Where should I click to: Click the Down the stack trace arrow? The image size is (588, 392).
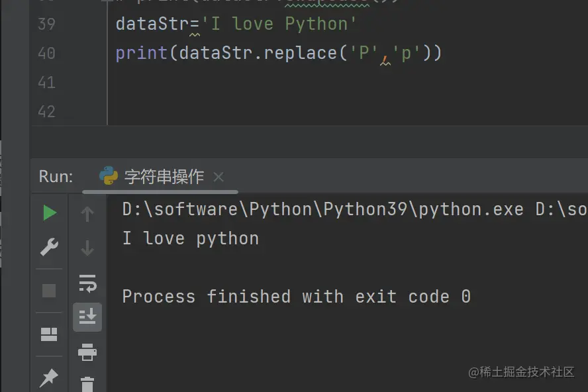87,248
